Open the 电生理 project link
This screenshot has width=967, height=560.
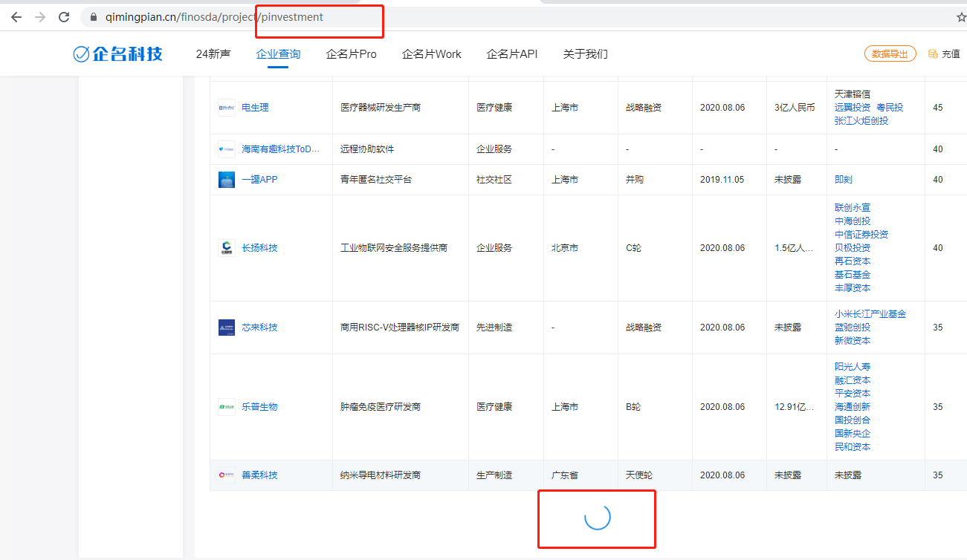tap(255, 108)
